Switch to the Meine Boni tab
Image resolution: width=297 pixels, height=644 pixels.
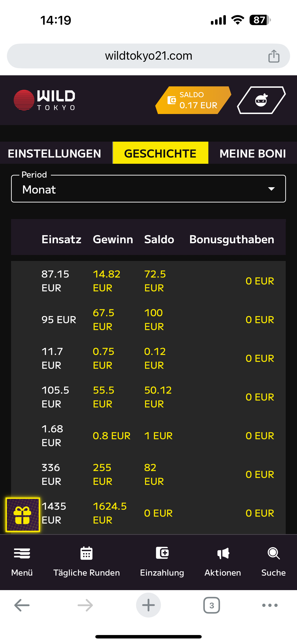tap(253, 153)
